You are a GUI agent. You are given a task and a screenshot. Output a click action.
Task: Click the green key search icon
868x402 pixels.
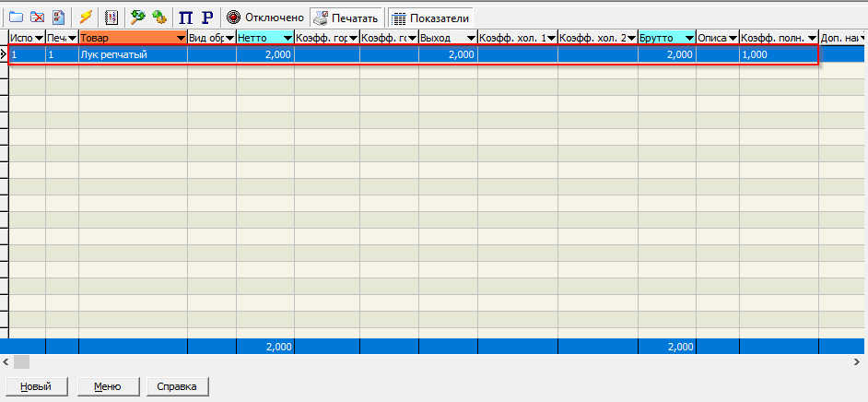[138, 17]
